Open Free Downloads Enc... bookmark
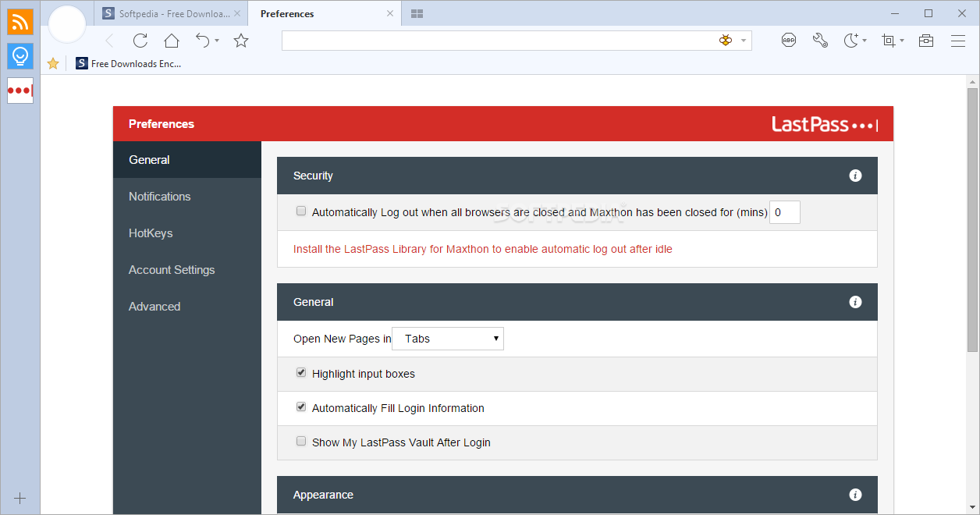The width and height of the screenshot is (980, 515). 129,64
